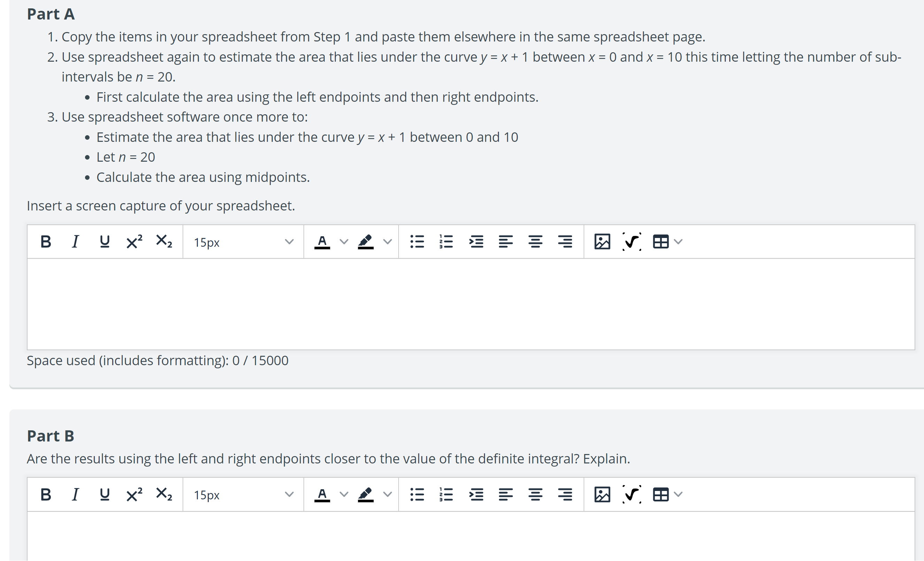The image size is (924, 561).
Task: Increase indent in Part A editor
Action: pos(476,242)
